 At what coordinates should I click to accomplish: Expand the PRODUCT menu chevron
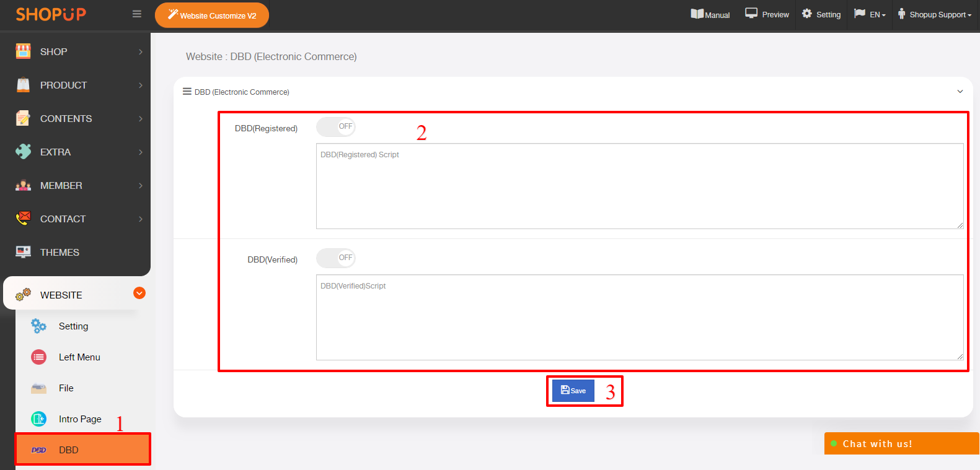point(141,85)
